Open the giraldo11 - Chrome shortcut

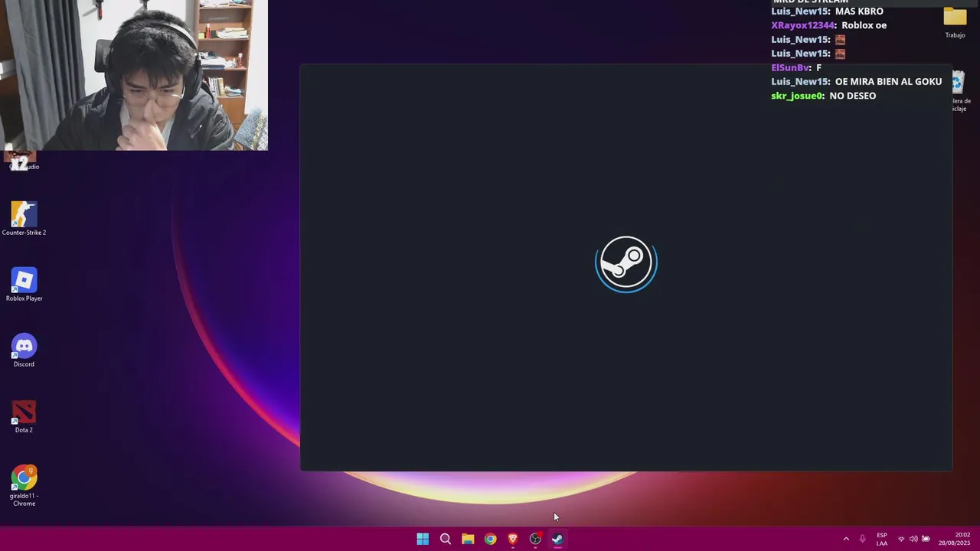(x=24, y=485)
